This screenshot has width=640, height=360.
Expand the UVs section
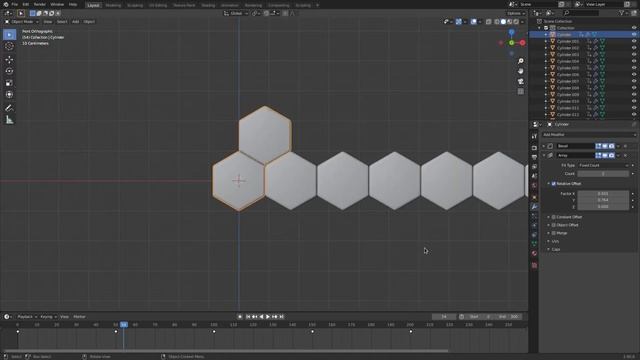pos(549,241)
